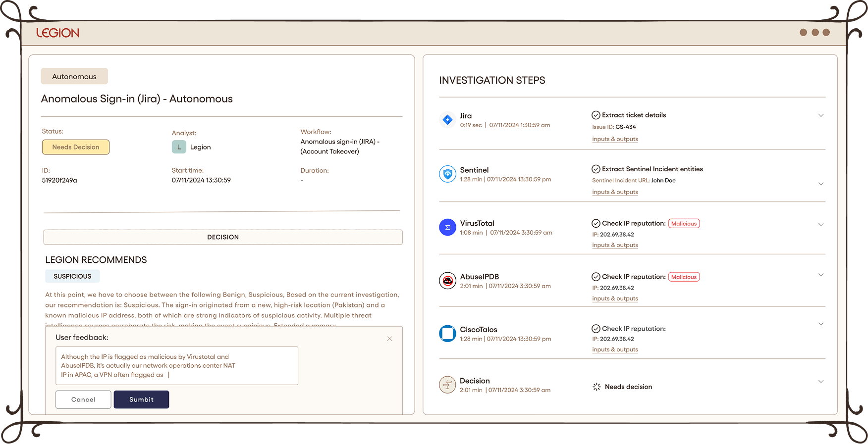The height and width of the screenshot is (444, 868).
Task: Expand the Decision investigation step
Action: (x=821, y=381)
